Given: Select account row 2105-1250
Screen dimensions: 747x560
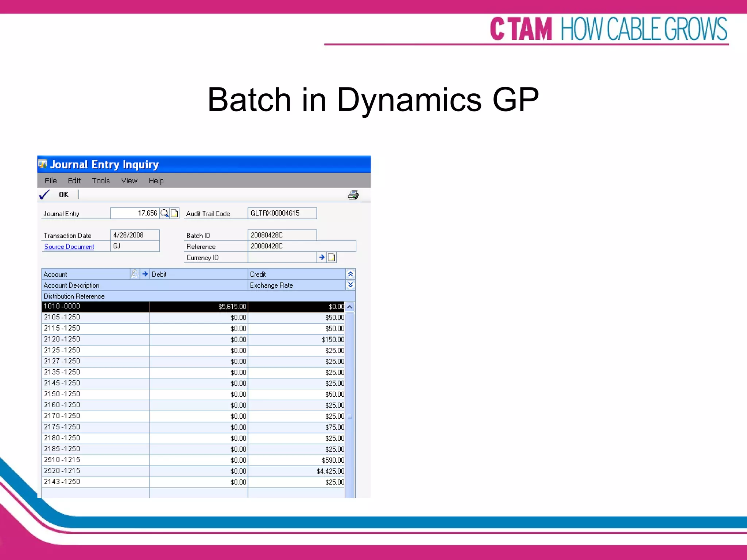Looking at the screenshot, I should pyautogui.click(x=193, y=318).
